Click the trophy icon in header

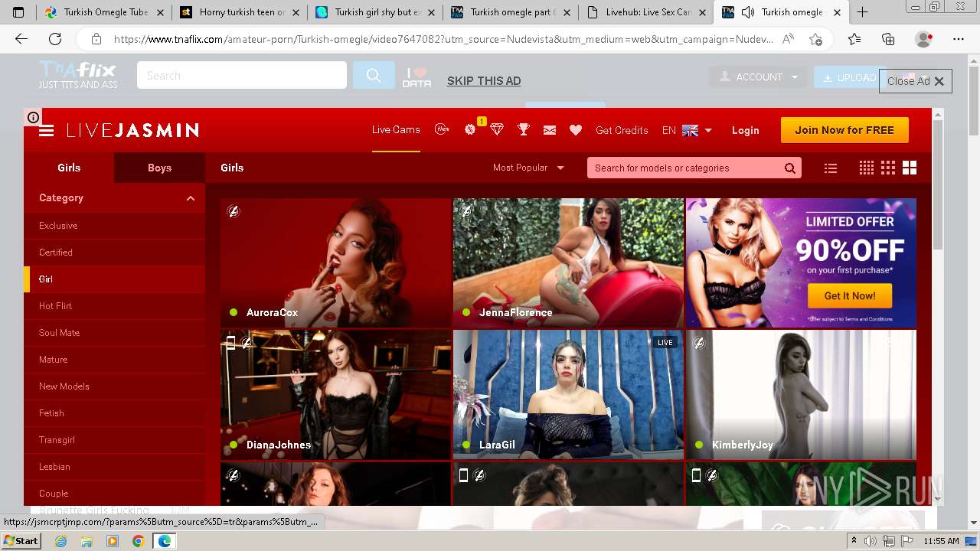click(x=524, y=129)
